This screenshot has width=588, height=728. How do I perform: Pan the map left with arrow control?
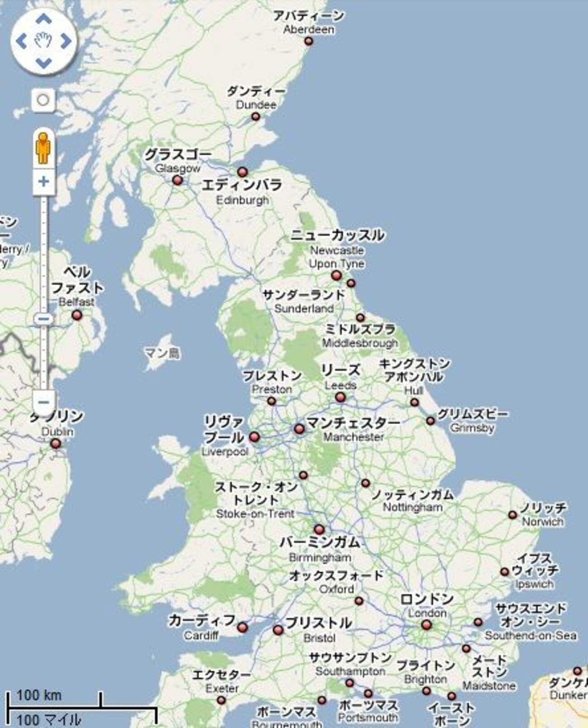(21, 41)
